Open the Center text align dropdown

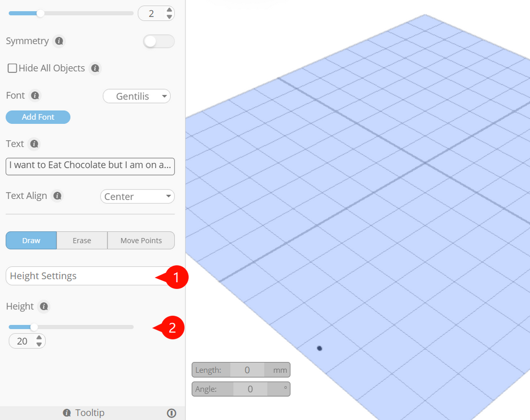point(137,196)
